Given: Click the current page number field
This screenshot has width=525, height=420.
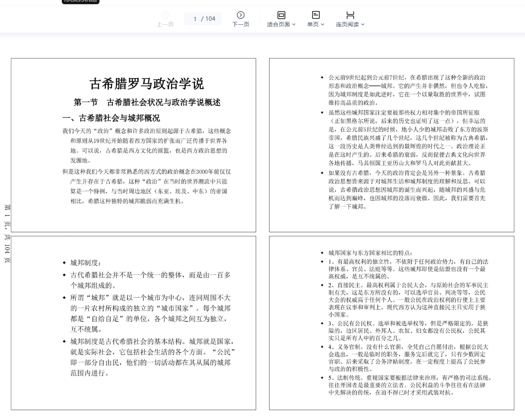Looking at the screenshot, I should pos(195,19).
